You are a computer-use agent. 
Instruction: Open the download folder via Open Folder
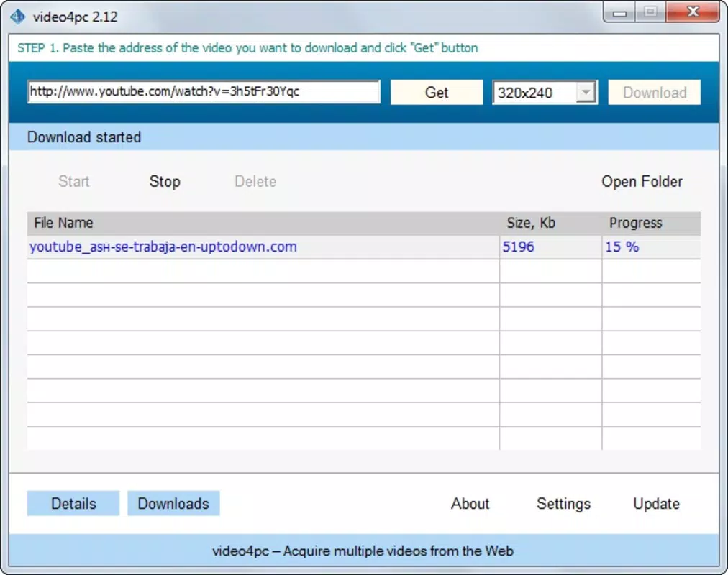point(642,181)
